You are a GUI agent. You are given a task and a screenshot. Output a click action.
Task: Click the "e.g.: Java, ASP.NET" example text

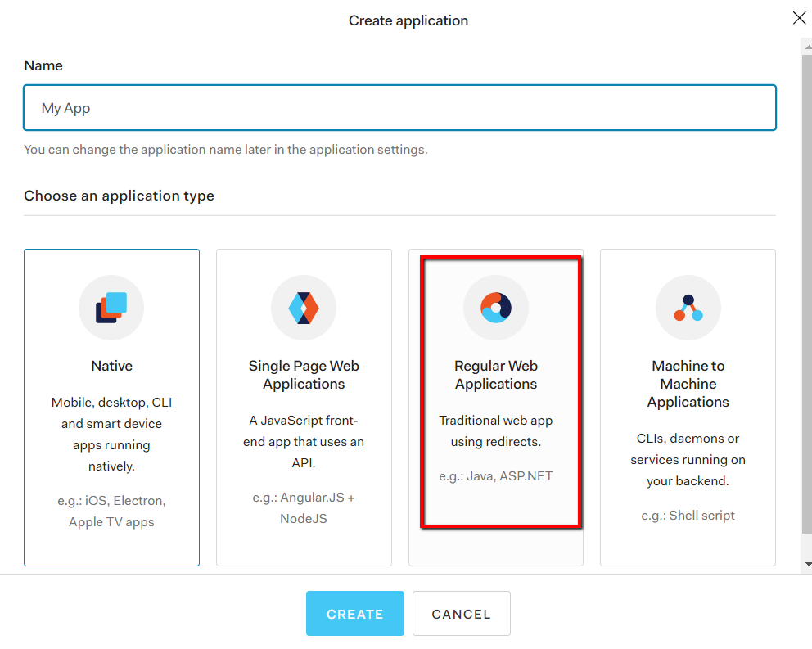[x=496, y=475]
